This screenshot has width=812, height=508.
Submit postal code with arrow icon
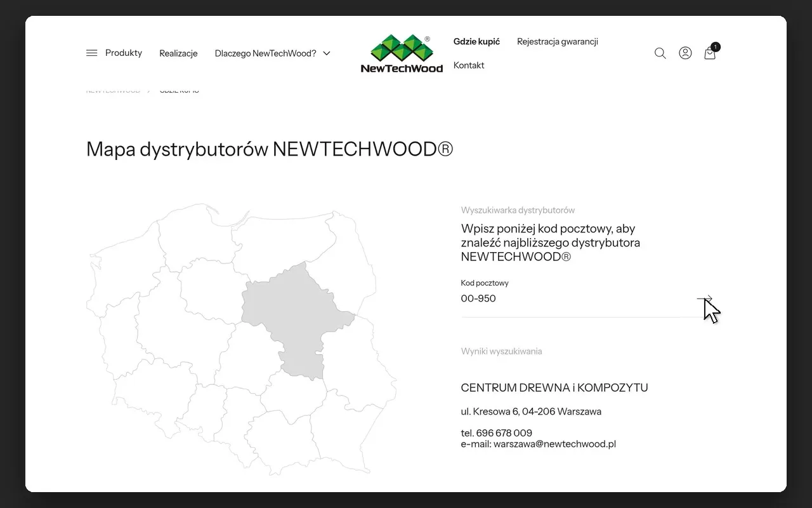click(x=705, y=298)
